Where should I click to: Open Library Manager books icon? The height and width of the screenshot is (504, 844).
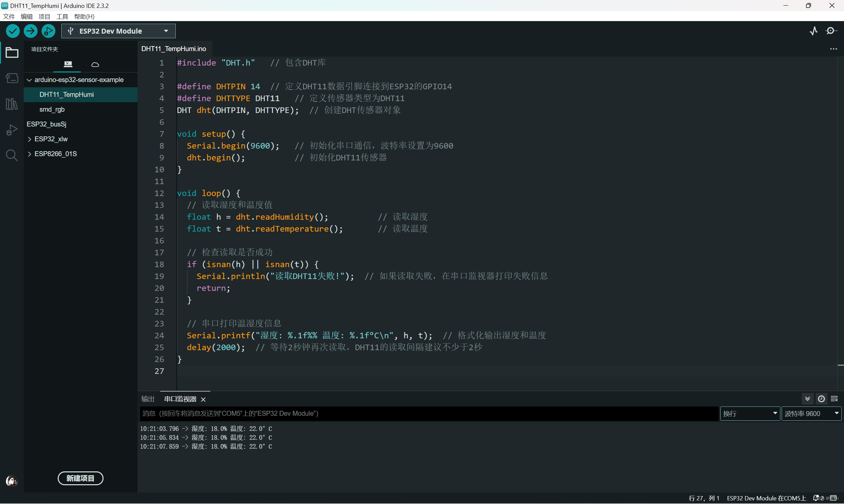click(12, 104)
